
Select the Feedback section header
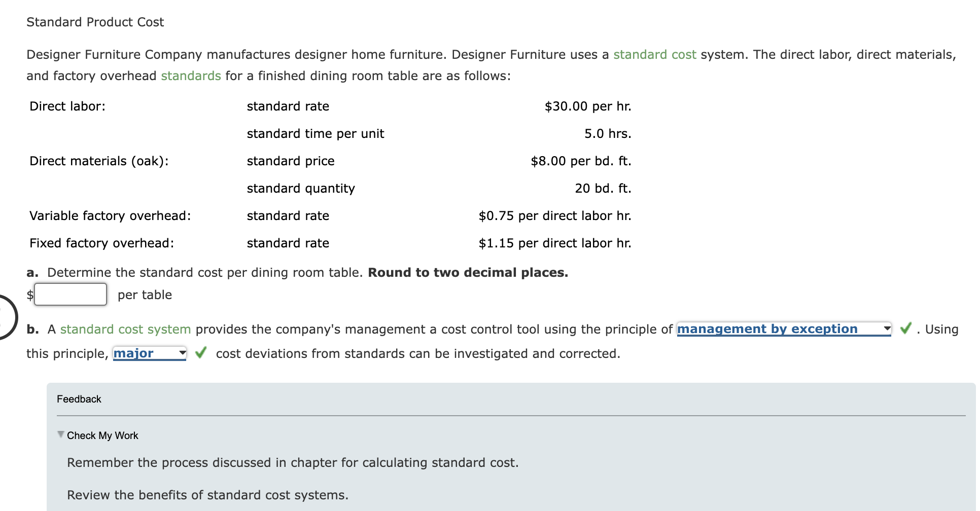click(x=79, y=399)
